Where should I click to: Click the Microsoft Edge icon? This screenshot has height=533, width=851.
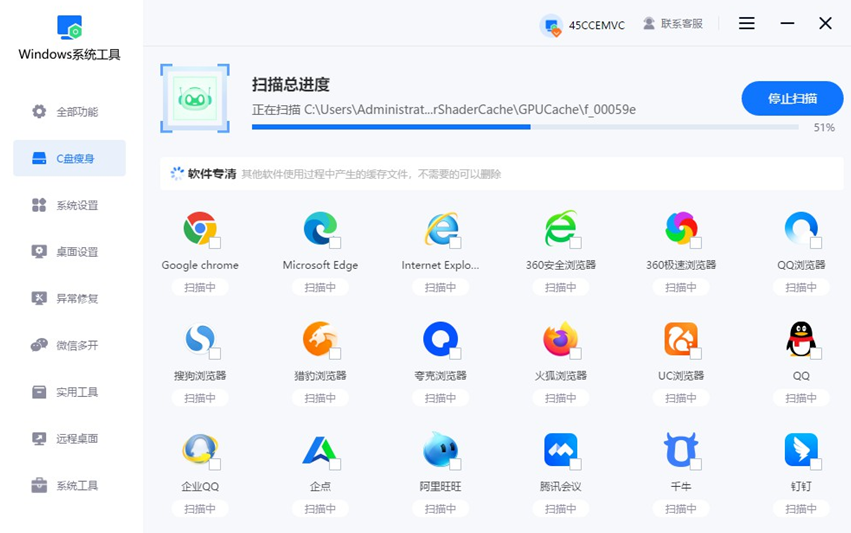click(x=320, y=228)
